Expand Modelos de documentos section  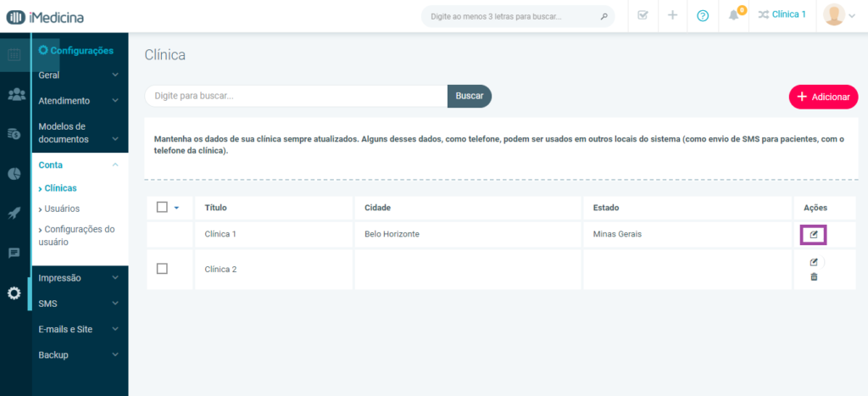click(80, 133)
